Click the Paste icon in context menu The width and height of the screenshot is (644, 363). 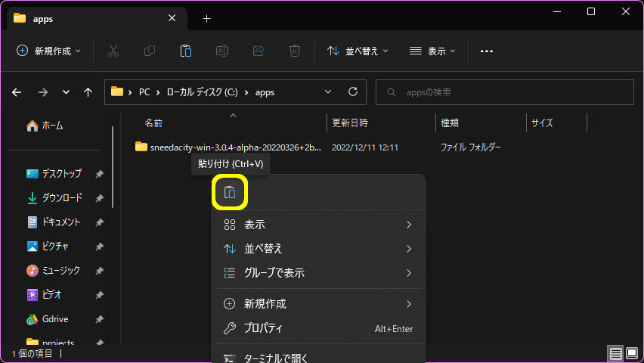[230, 192]
